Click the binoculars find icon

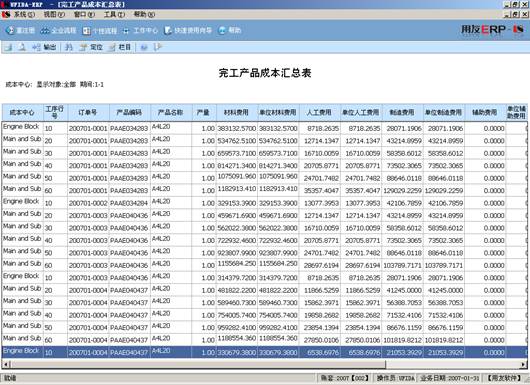[x=69, y=47]
